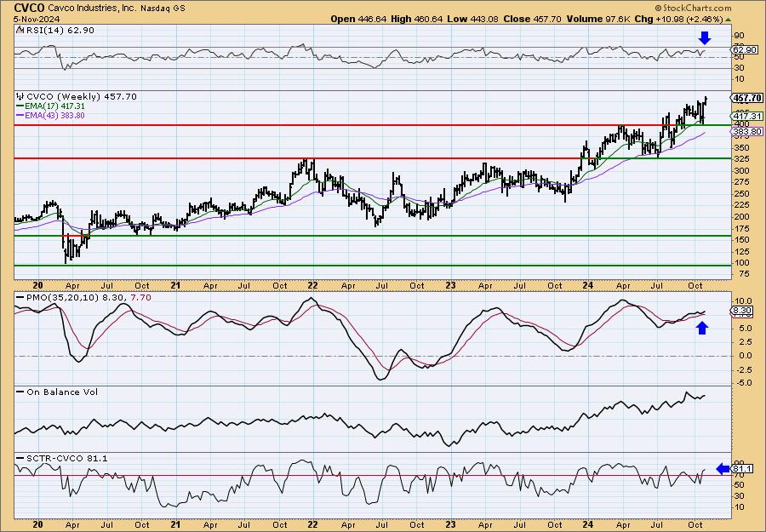Click the Open 446.64 value
The width and height of the screenshot is (766, 532).
point(358,19)
